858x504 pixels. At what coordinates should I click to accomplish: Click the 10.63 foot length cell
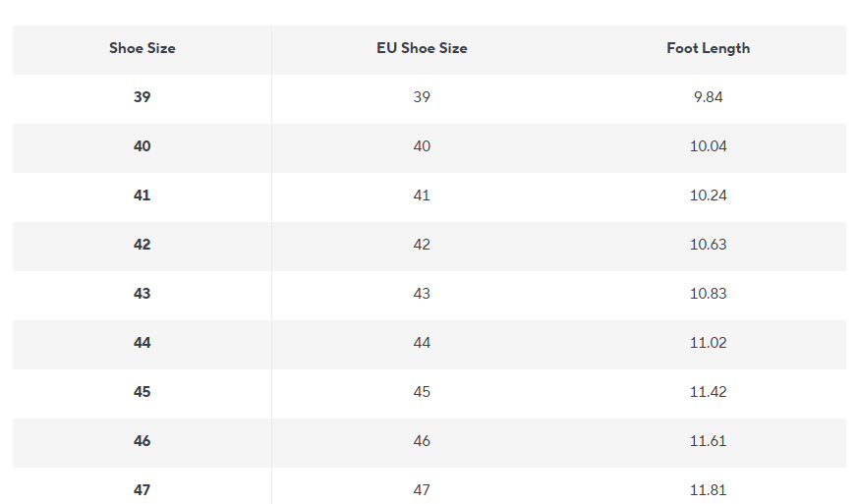[x=708, y=245]
